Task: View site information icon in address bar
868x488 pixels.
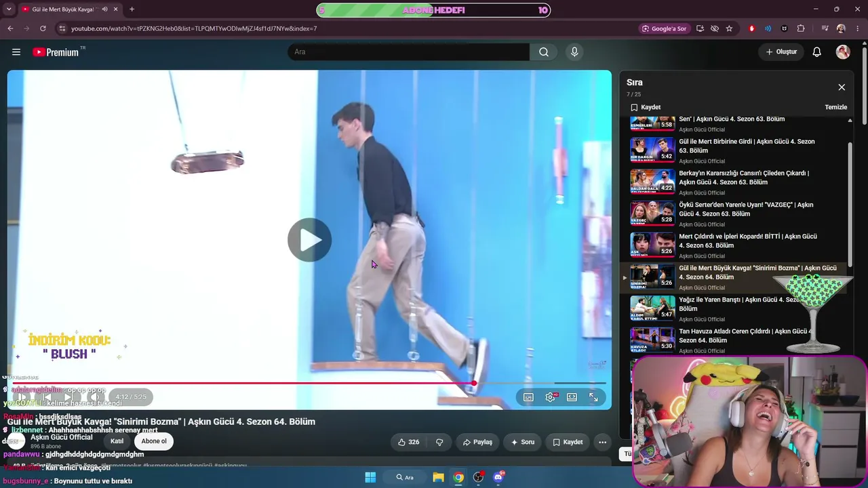Action: 62,28
